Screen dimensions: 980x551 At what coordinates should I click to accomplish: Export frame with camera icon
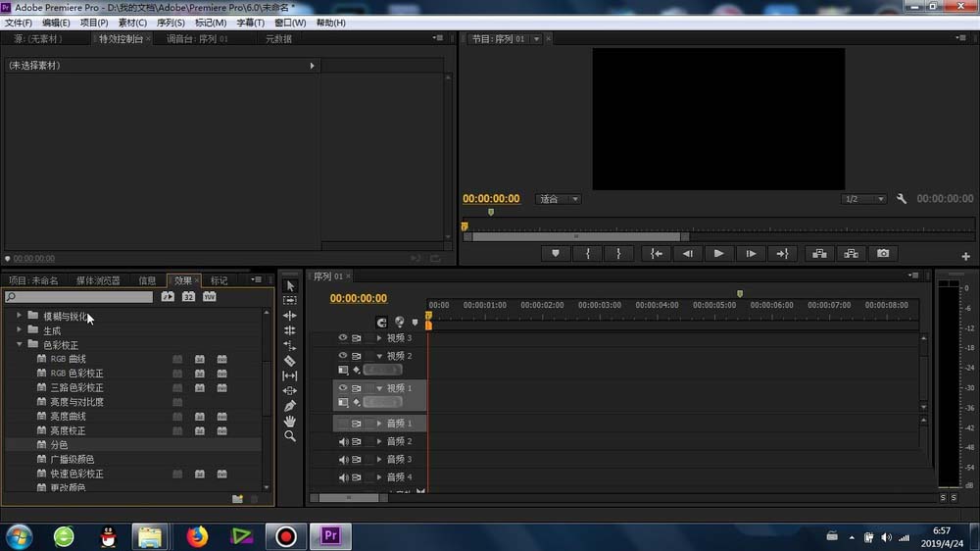tap(883, 253)
